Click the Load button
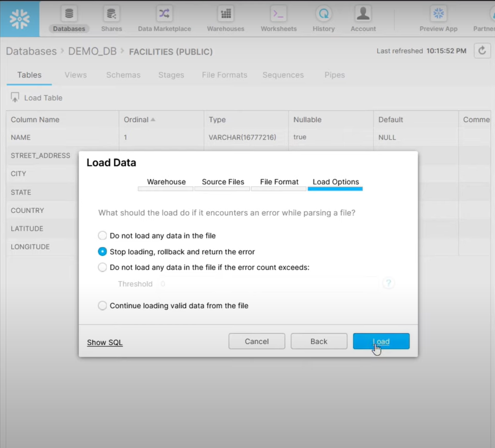Image resolution: width=495 pixels, height=448 pixels. 381,341
